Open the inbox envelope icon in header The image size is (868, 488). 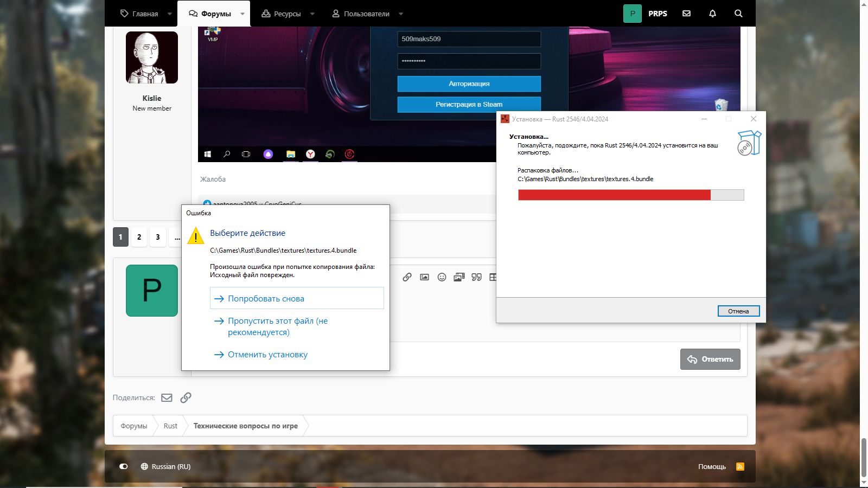pos(686,14)
